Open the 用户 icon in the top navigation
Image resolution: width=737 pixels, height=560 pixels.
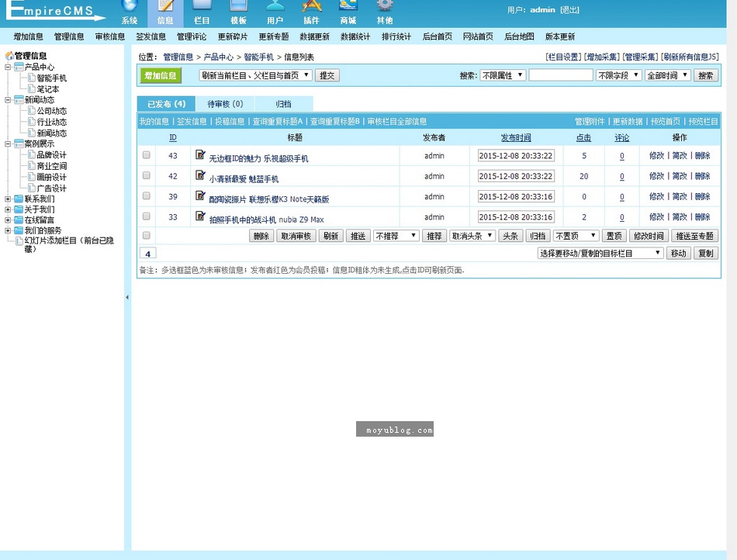point(275,5)
